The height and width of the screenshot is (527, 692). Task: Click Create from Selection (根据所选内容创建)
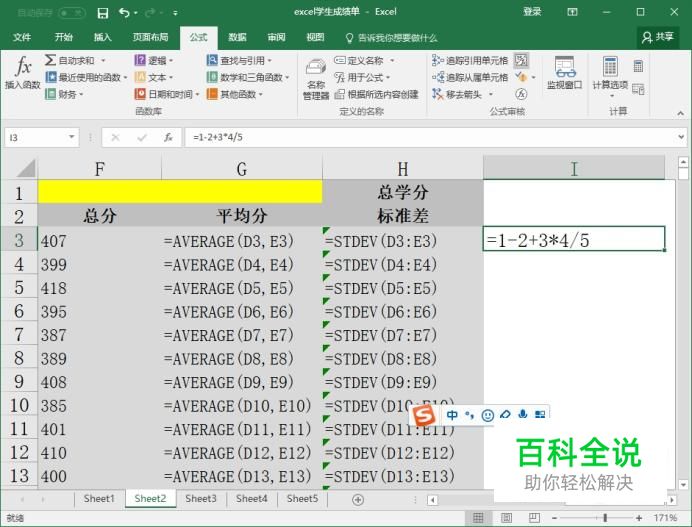[376, 94]
